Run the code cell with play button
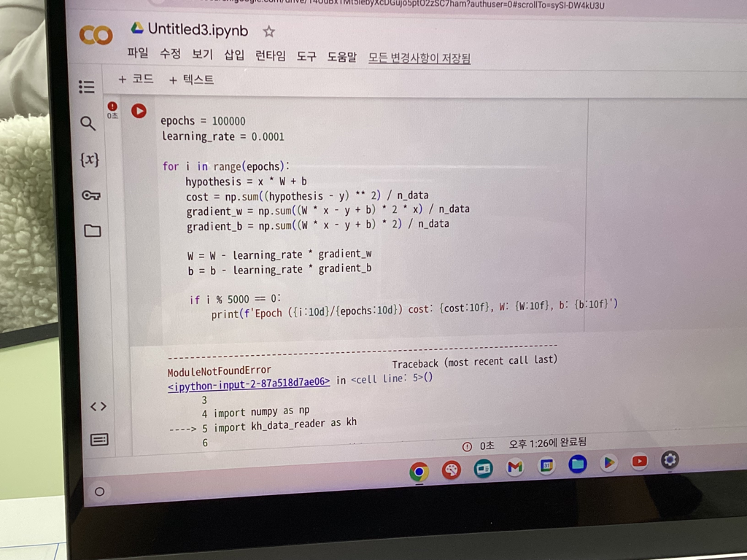Screen dimensions: 747x560 pyautogui.click(x=139, y=111)
